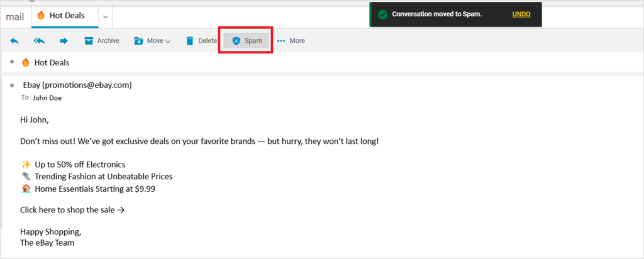Expand the chevron next to the Hot Deals tab
The image size is (644, 259).
coord(105,16)
